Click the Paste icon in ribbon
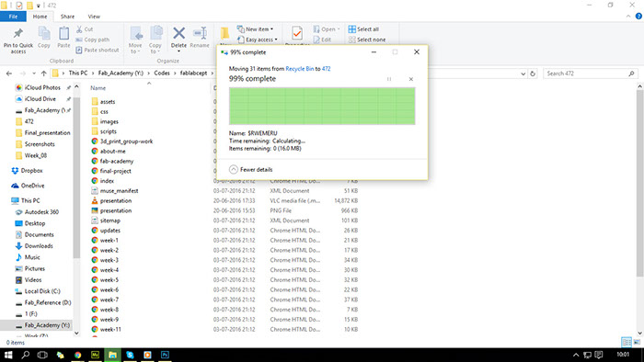The width and height of the screenshot is (644, 362). click(63, 34)
